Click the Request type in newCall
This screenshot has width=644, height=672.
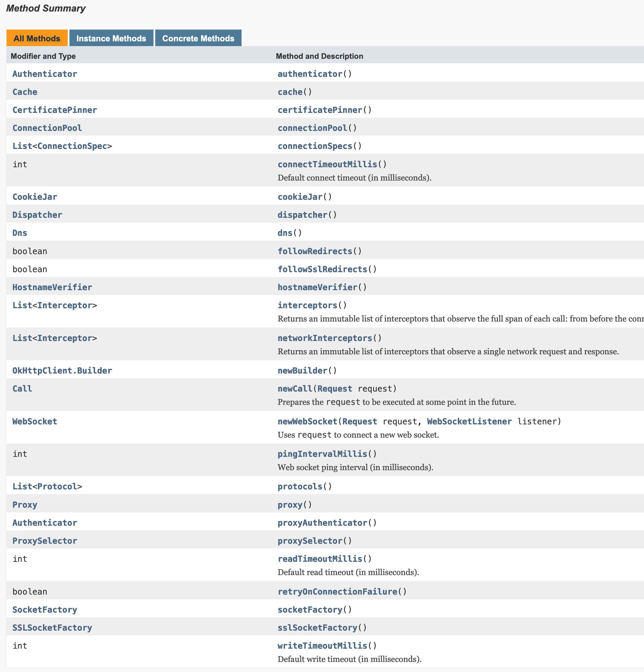334,389
